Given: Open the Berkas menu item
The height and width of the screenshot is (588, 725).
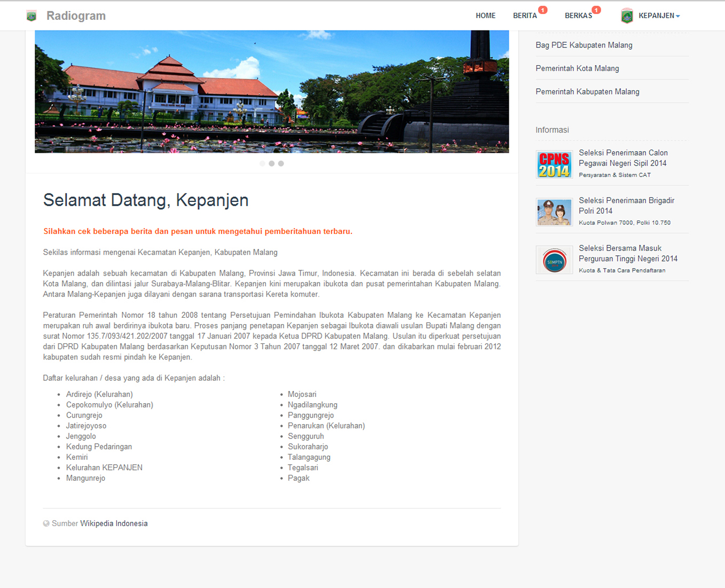Looking at the screenshot, I should [x=578, y=16].
